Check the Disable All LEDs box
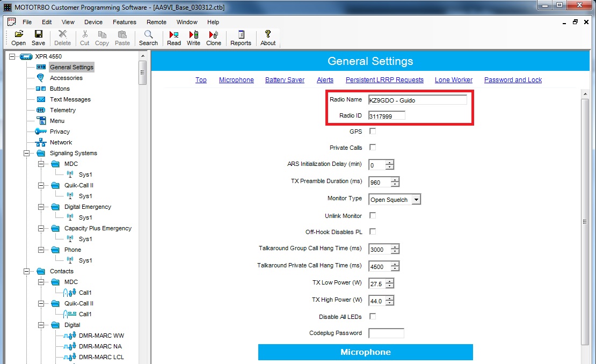This screenshot has width=596, height=364. tap(373, 316)
